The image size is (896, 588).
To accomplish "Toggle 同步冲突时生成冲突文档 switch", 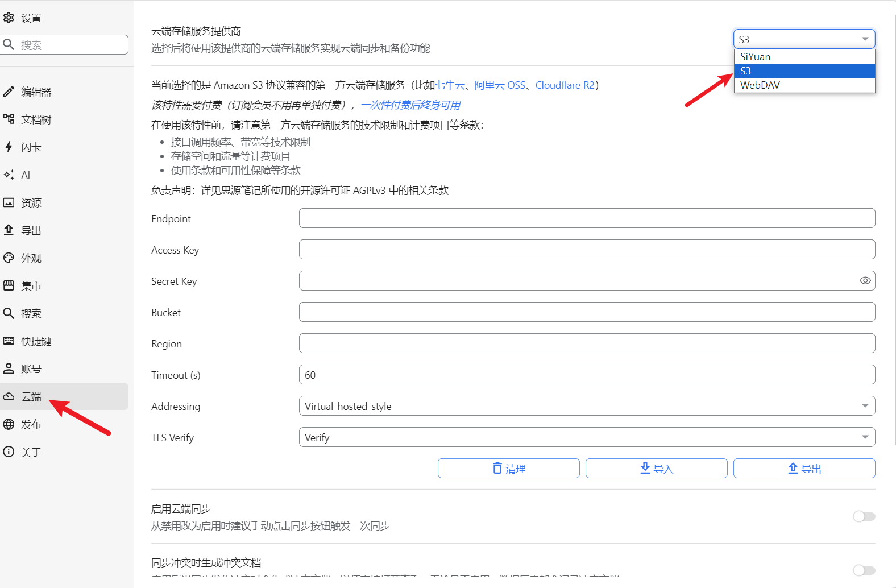I will coord(864,570).
